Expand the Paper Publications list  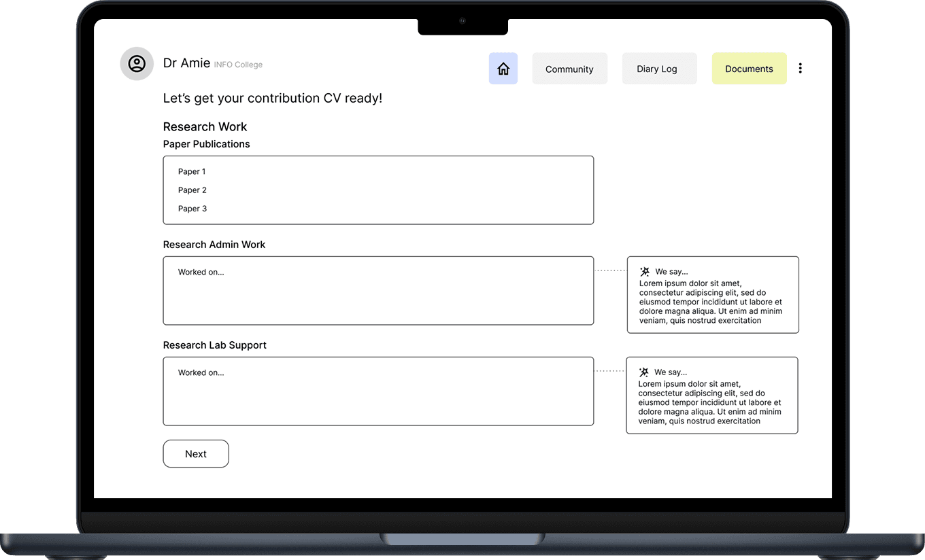pos(378,190)
